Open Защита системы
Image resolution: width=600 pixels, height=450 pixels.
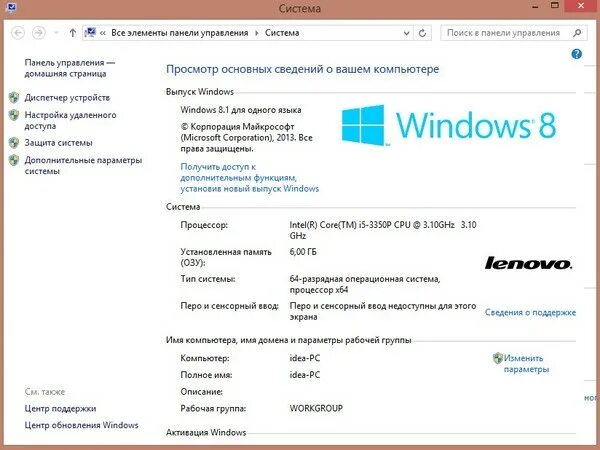coord(59,143)
